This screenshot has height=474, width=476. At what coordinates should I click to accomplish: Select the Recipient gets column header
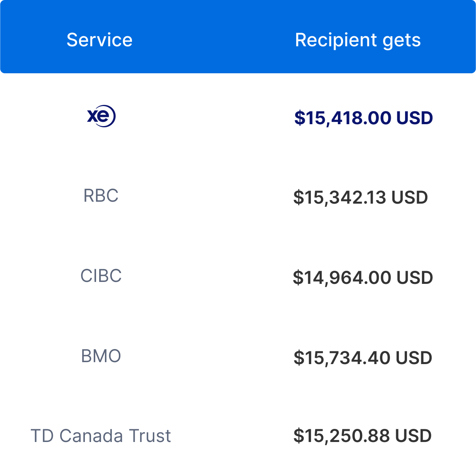(358, 40)
